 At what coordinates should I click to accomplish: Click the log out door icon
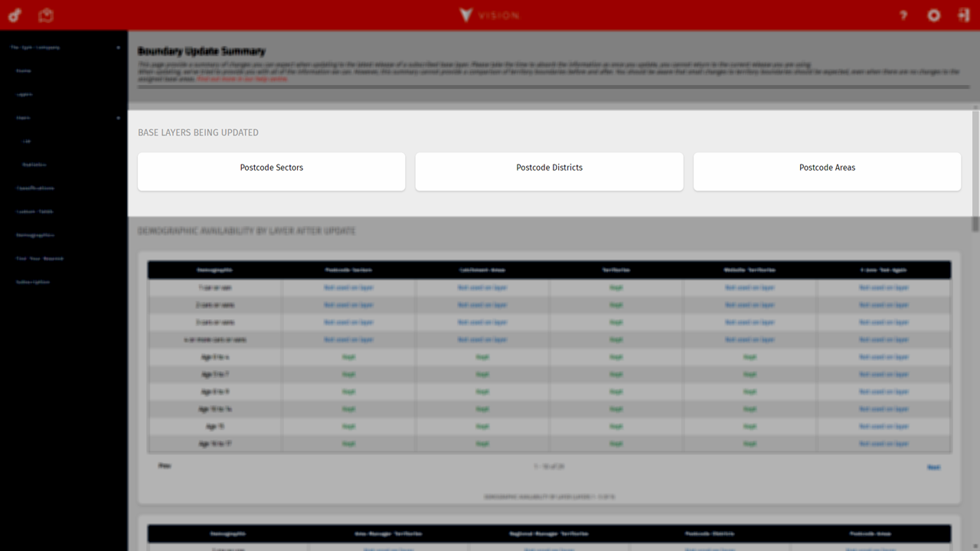click(x=963, y=15)
